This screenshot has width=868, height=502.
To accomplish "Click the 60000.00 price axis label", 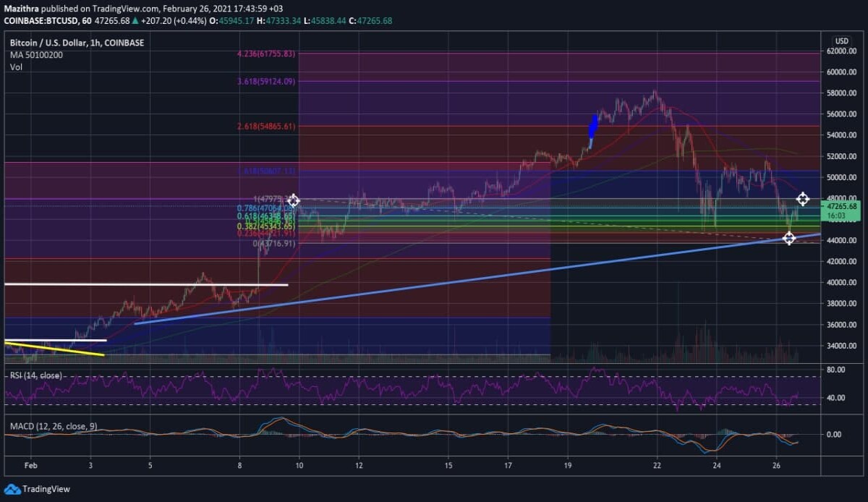I will [843, 72].
